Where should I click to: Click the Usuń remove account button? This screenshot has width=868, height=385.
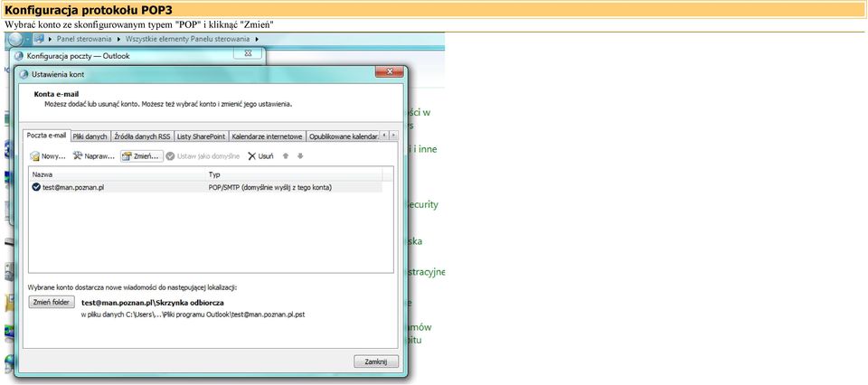tap(260, 156)
